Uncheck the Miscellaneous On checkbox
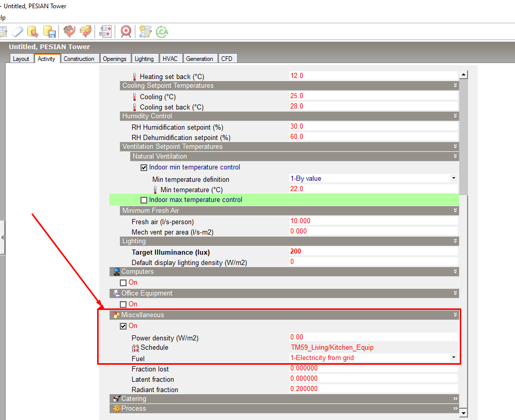The height and width of the screenshot is (420, 515). (x=123, y=326)
